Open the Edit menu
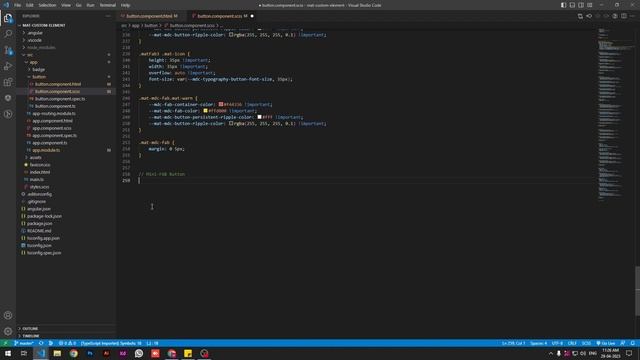640x360 pixels. coord(29,5)
